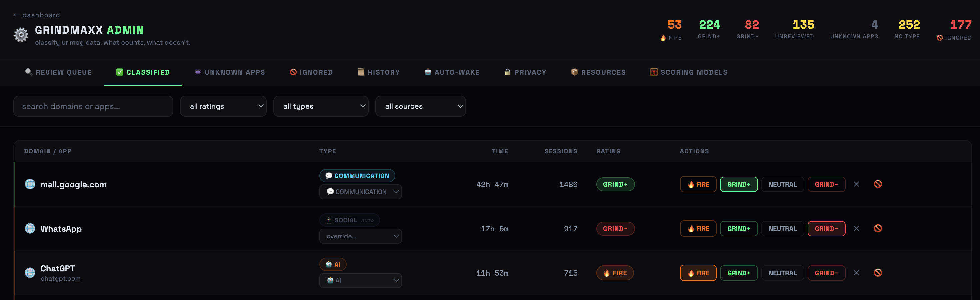
Task: Click the DOMAIN / APP column header
Action: pos(48,151)
